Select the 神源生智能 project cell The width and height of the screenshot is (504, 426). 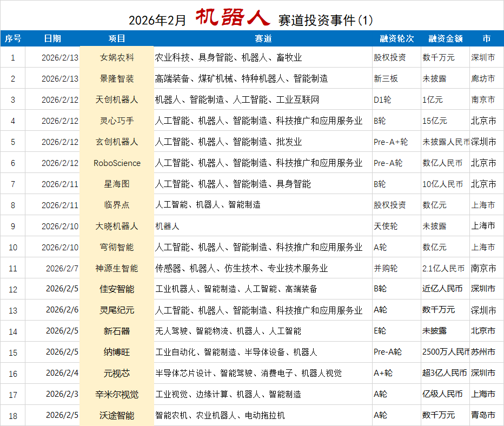point(117,268)
